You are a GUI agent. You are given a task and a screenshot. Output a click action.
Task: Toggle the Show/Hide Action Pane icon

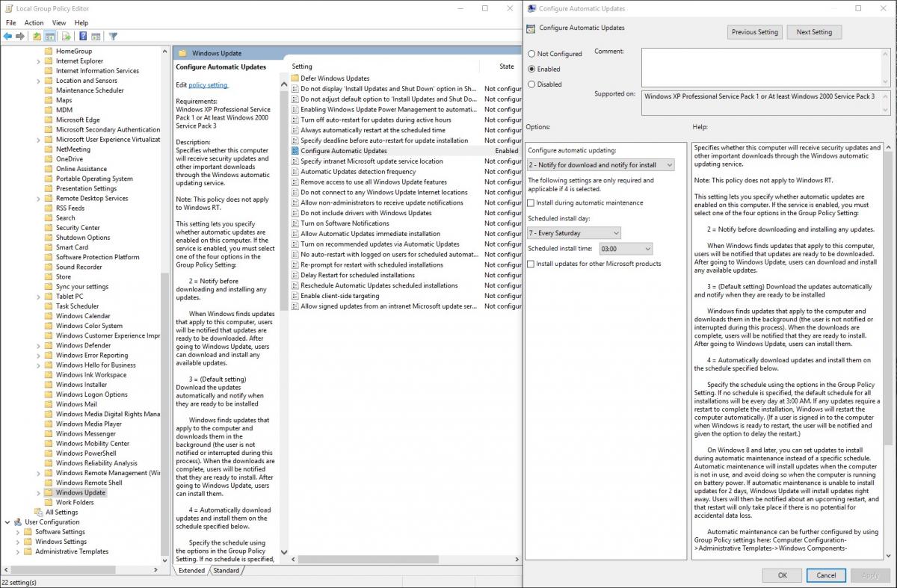96,36
